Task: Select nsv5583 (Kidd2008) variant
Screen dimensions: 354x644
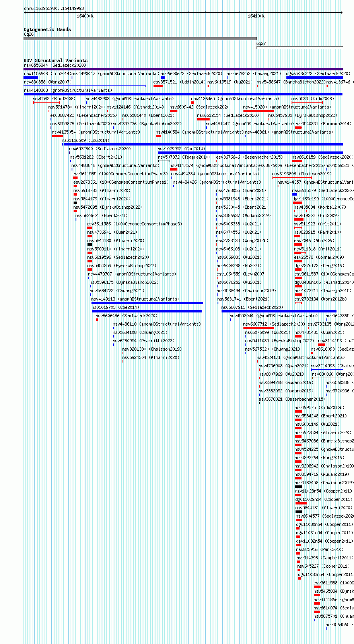Action: coord(313,99)
